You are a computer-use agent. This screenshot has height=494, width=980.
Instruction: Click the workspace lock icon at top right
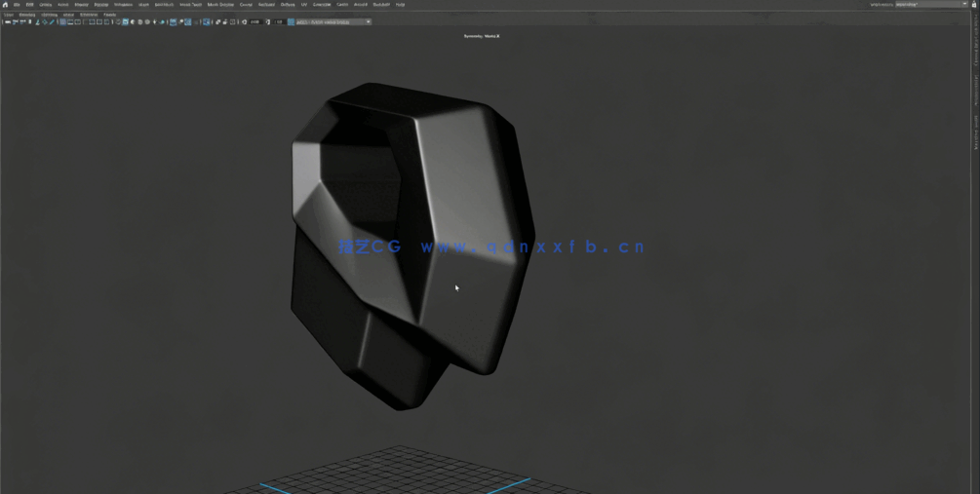click(x=973, y=4)
